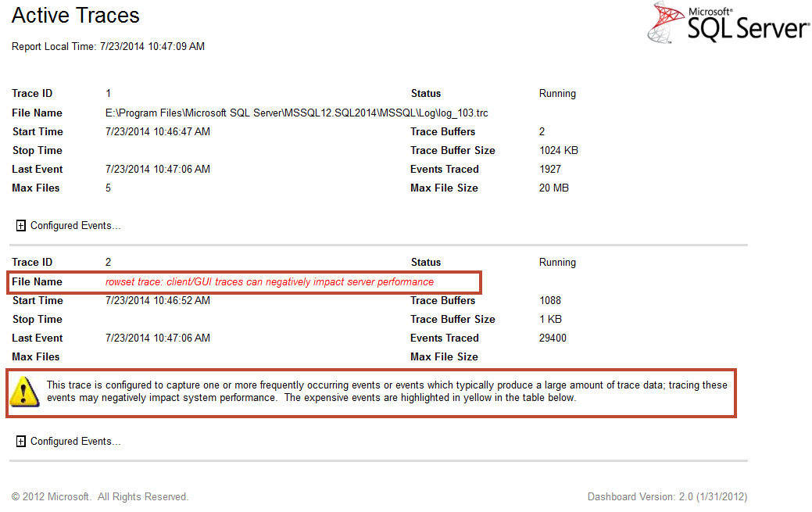Select Start Time value 7/23/2014 10:46:47 AM

point(158,131)
